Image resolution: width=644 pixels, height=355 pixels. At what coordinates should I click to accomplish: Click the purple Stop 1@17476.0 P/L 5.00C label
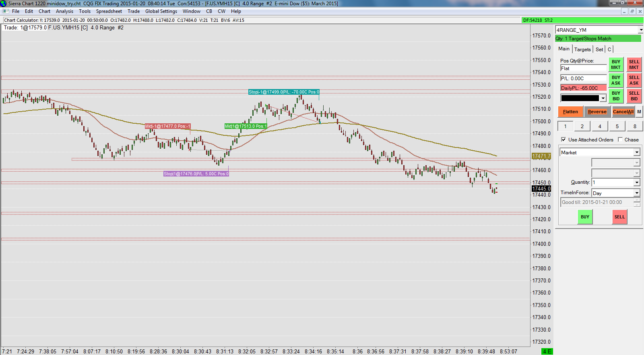pyautogui.click(x=196, y=174)
